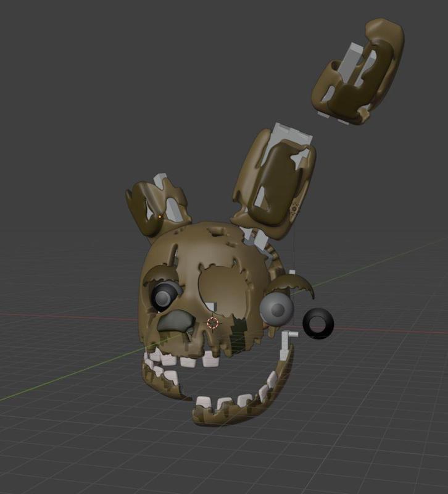448x494 pixels.
Task: Select the middle segment of the tall ear
Action: pos(275,183)
